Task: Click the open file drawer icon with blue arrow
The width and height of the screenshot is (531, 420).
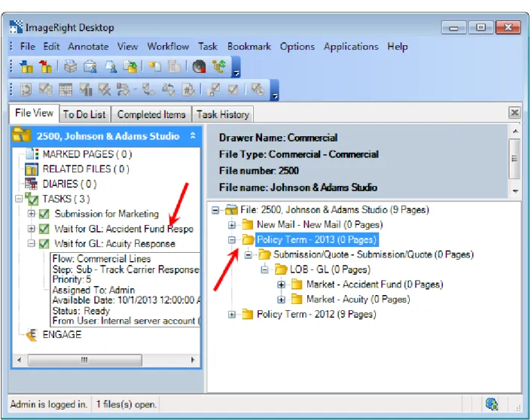Action: click(26, 67)
